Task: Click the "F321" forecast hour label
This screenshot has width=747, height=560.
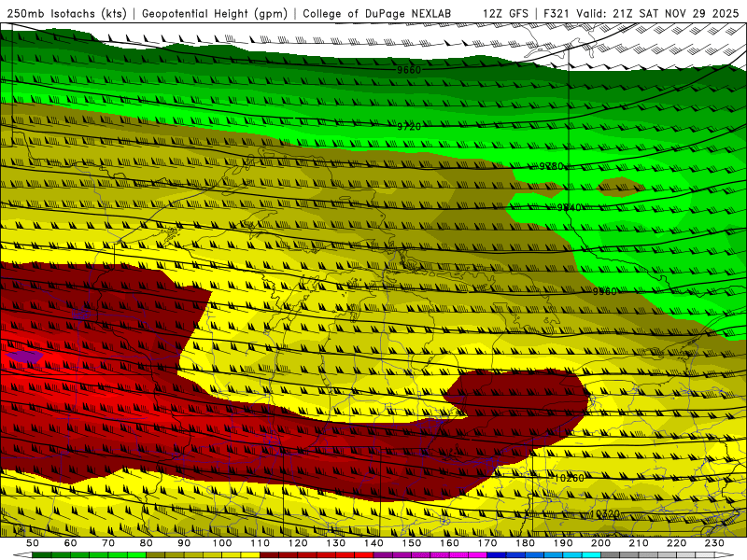Action: point(557,13)
